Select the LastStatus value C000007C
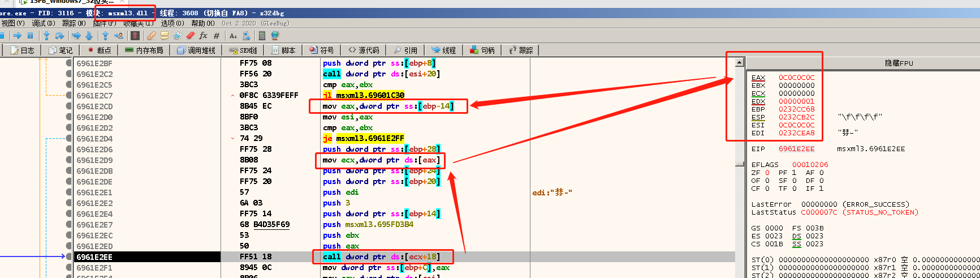Viewport: 980px width, 278px height. tap(819, 212)
